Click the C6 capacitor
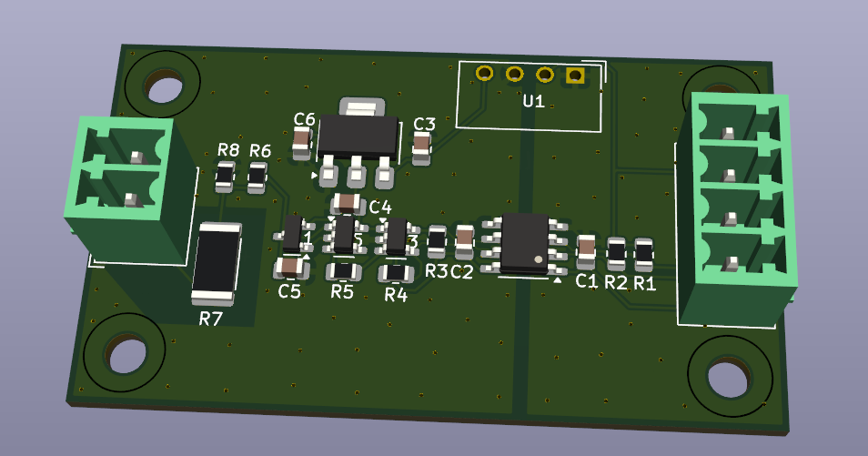This screenshot has height=456, width=868. (x=301, y=142)
